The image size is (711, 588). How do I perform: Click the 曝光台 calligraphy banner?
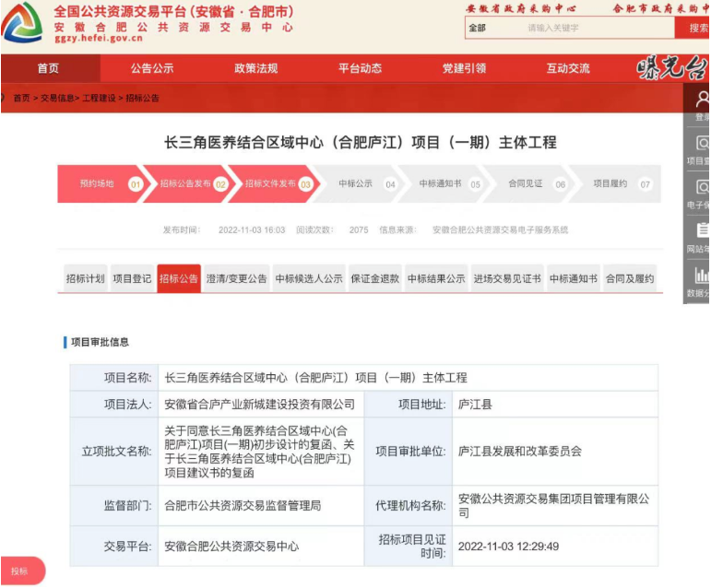[x=671, y=68]
